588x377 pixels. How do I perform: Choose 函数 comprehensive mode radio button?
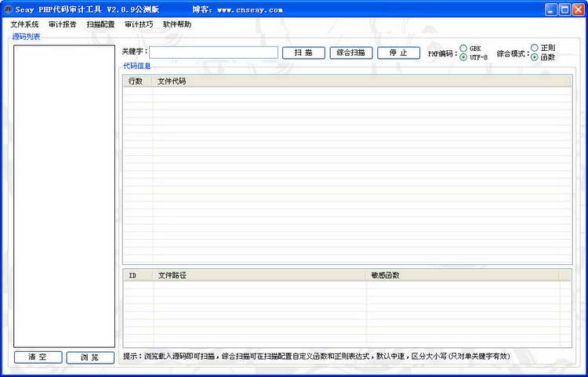click(535, 57)
